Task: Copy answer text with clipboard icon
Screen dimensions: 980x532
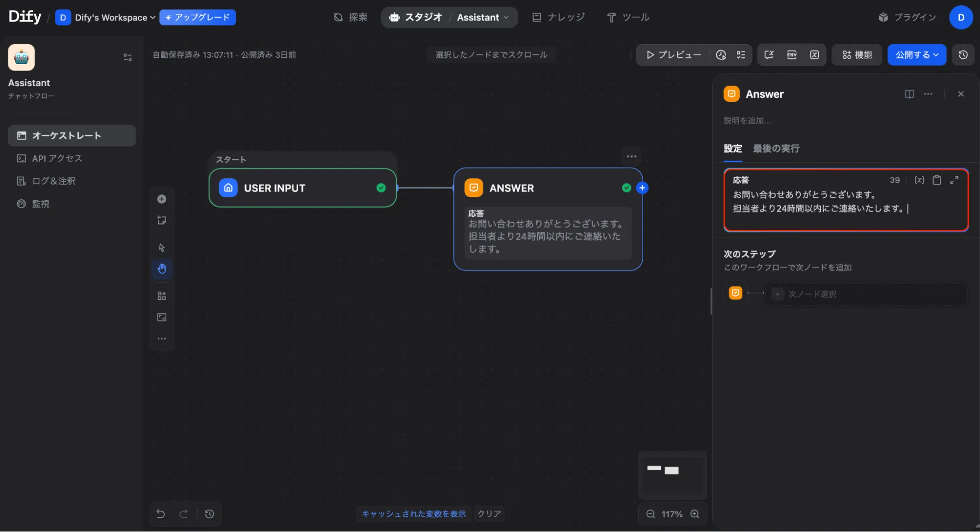Action: pyautogui.click(x=936, y=180)
